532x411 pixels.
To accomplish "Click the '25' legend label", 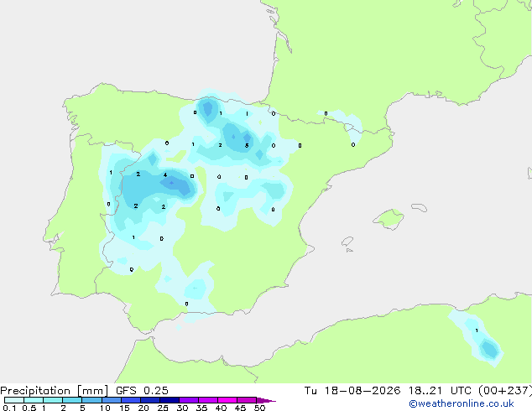I will [x=163, y=408].
